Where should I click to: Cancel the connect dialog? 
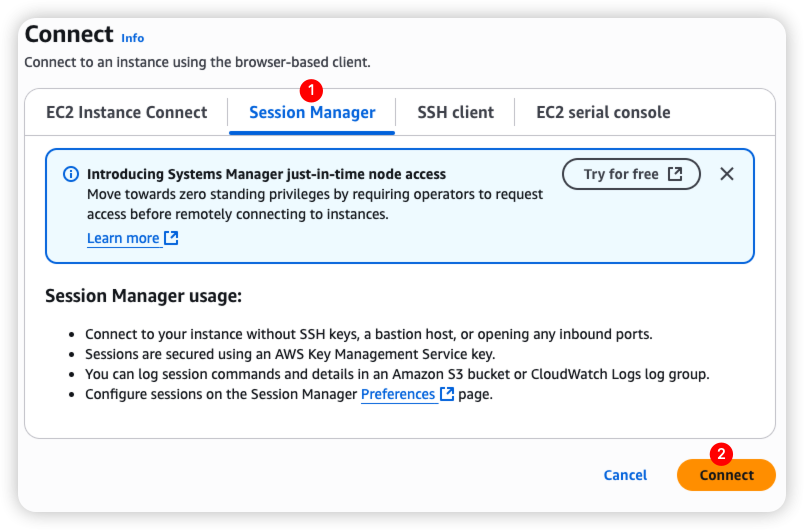pyautogui.click(x=625, y=475)
